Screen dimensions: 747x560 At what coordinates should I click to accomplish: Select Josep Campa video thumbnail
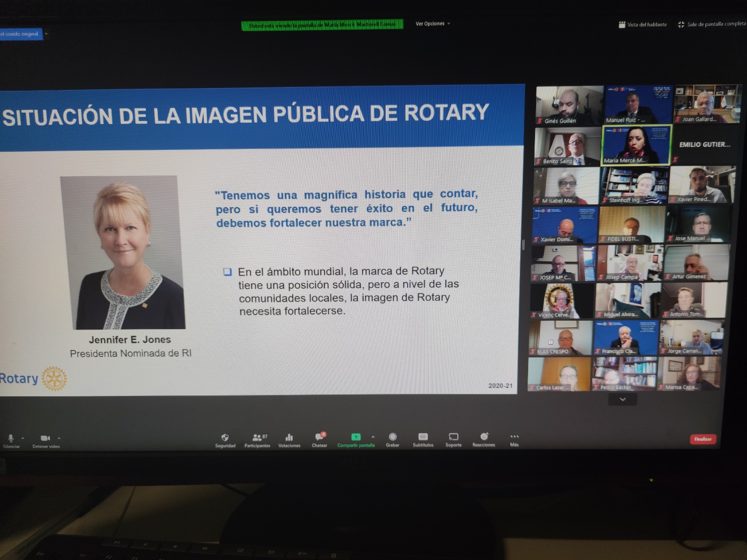pyautogui.click(x=629, y=262)
